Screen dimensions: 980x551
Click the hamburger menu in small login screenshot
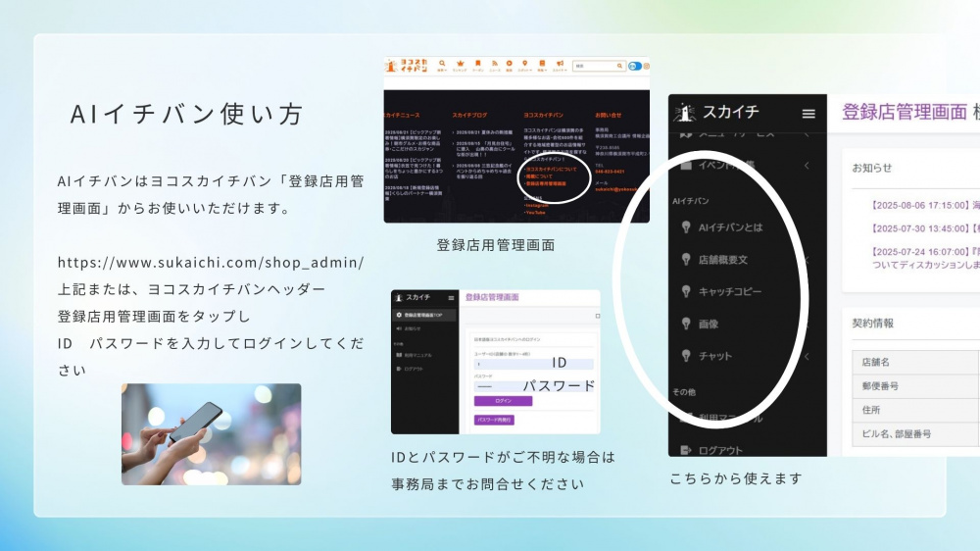click(x=451, y=298)
